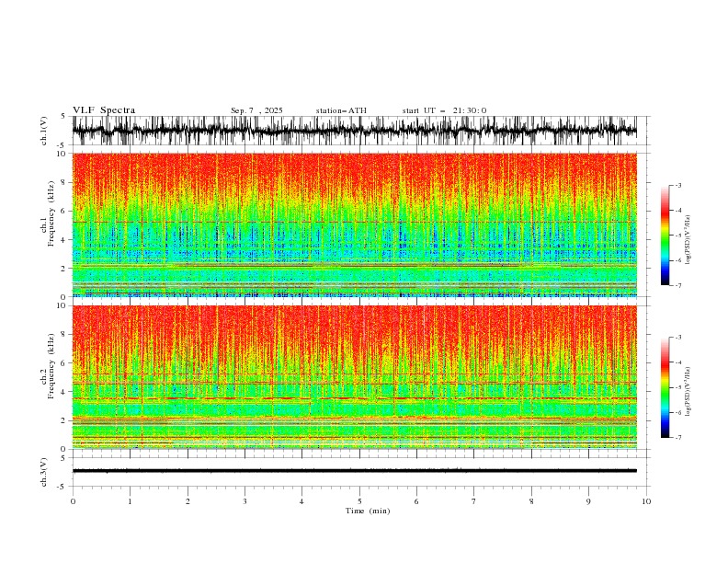This screenshot has height=563, width=728.
Task: Click time axis tick label '2'
Action: pyautogui.click(x=188, y=501)
